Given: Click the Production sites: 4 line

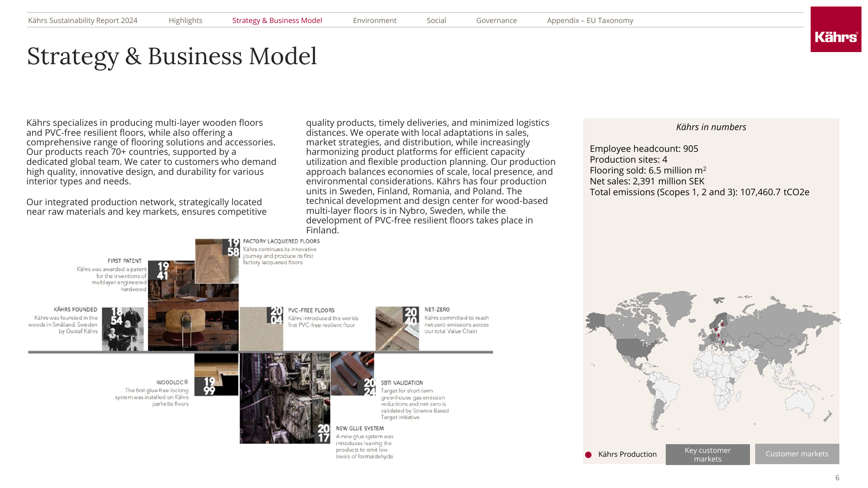Looking at the screenshot, I should coord(628,160).
